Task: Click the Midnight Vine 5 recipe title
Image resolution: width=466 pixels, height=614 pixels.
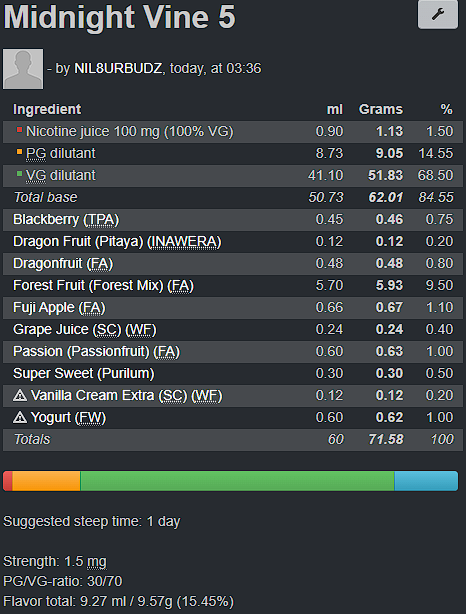Action: click(119, 17)
